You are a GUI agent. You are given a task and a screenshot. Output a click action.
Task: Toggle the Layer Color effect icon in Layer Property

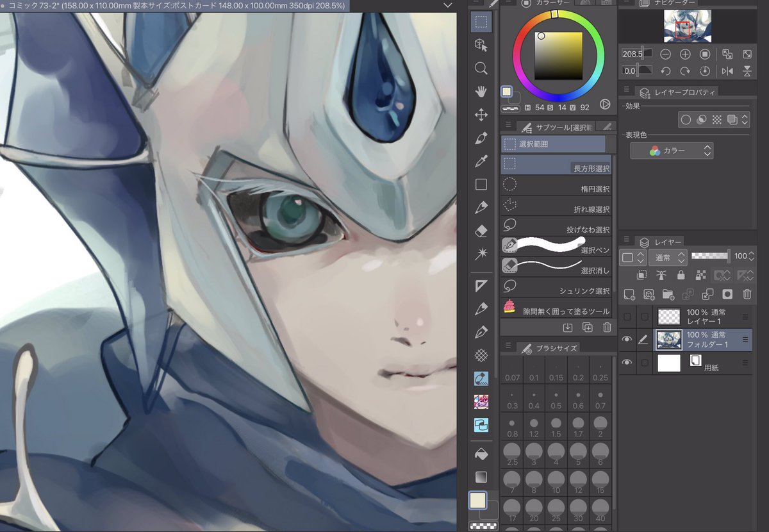pos(732,119)
